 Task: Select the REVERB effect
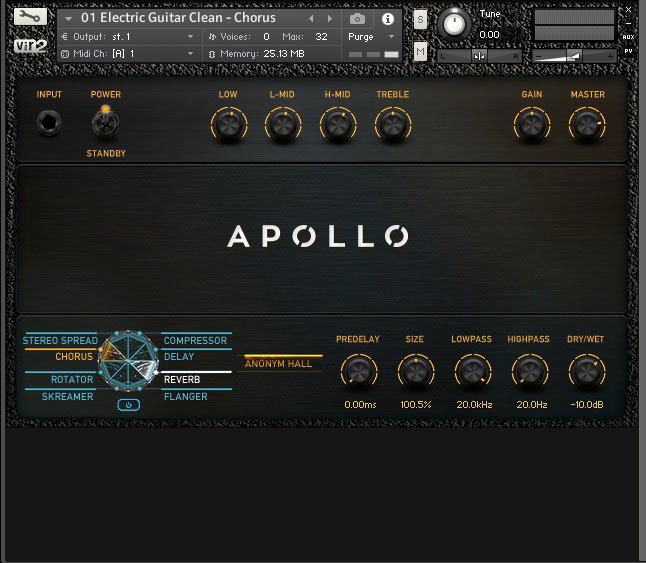(x=182, y=379)
